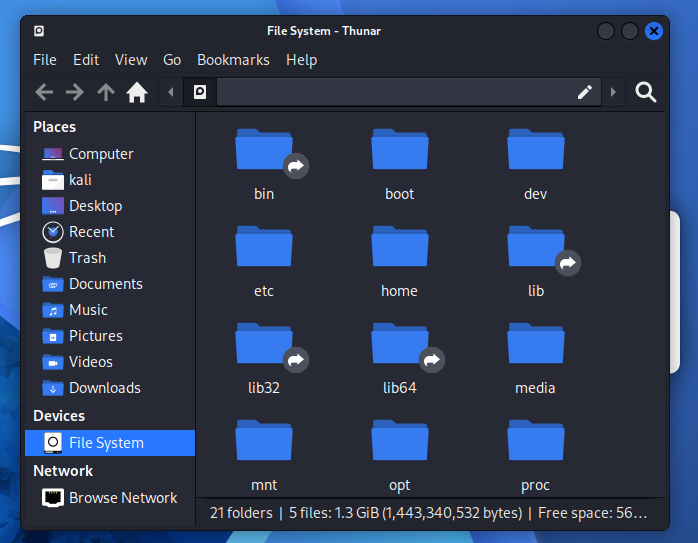Image resolution: width=698 pixels, height=543 pixels.
Task: Go forward with the right arrow
Action: [75, 93]
